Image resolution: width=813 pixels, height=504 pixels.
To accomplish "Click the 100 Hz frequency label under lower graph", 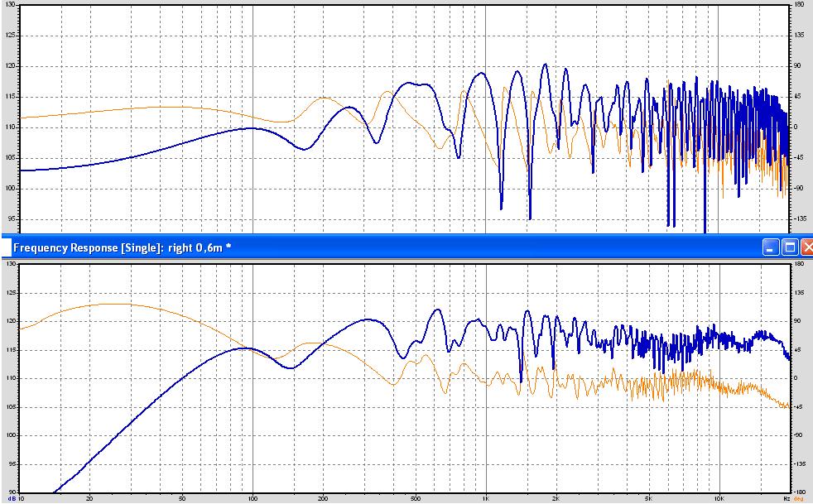I will pos(253,499).
